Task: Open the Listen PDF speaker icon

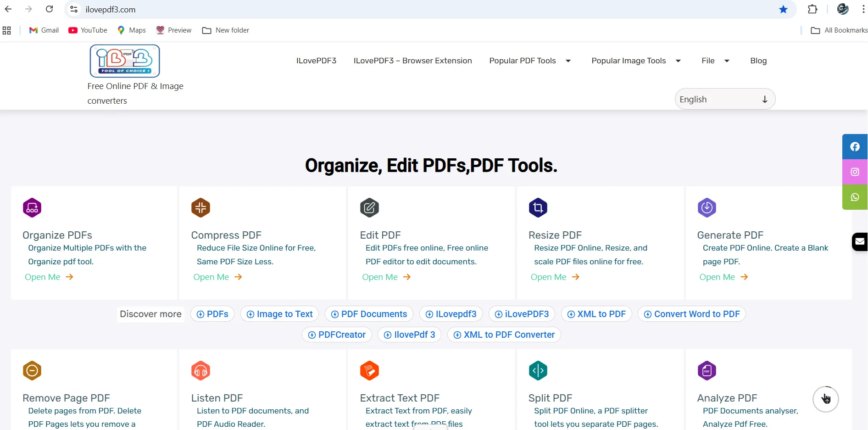Action: 200,370
